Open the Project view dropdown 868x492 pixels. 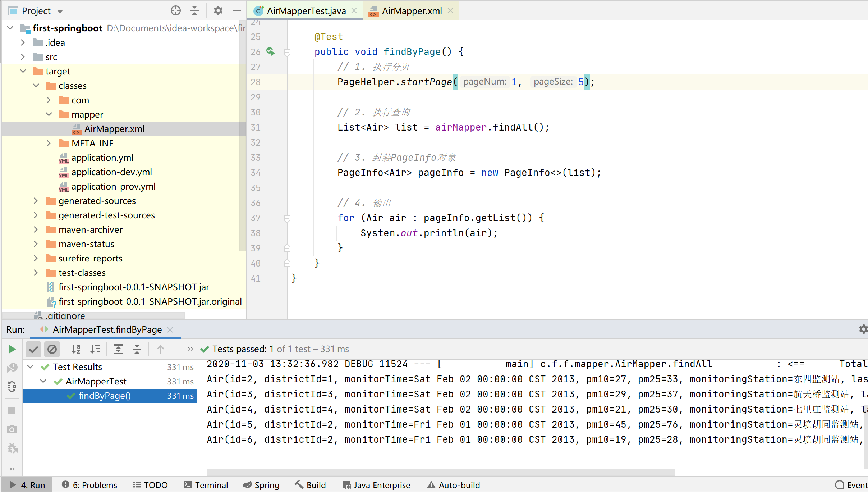point(60,11)
